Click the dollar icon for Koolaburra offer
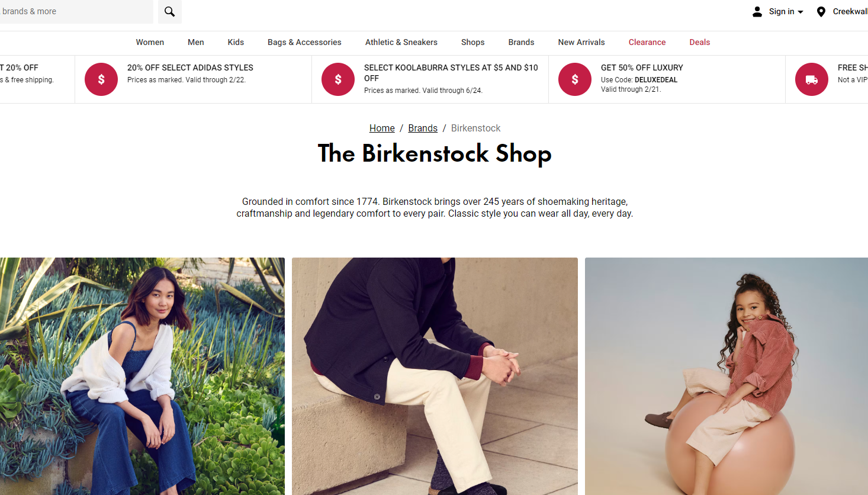Screen dimensions: 868x495 338,79
